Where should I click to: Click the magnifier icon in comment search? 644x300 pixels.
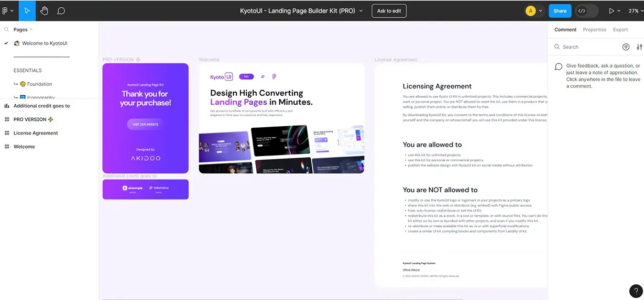(x=557, y=47)
